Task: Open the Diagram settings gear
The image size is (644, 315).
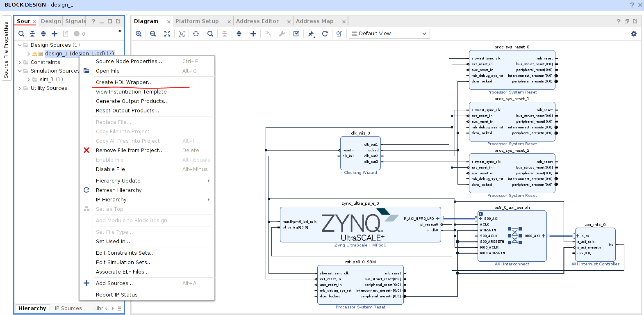Action: [x=634, y=34]
